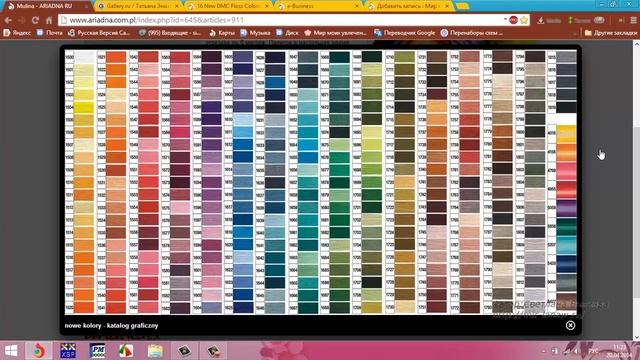Open the Windows Start menu
Viewport: 640px width, 360px height.
11,351
